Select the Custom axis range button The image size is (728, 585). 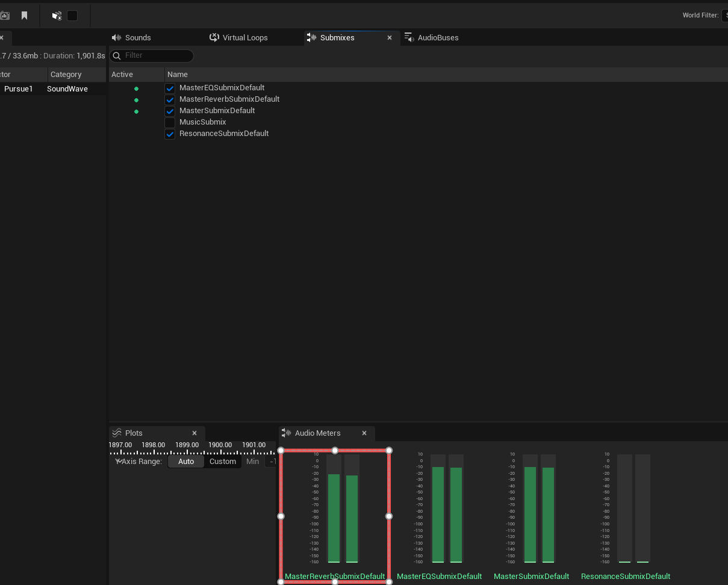pos(223,461)
